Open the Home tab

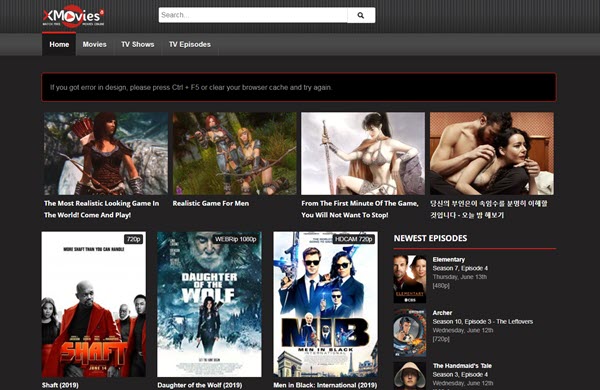(59, 44)
